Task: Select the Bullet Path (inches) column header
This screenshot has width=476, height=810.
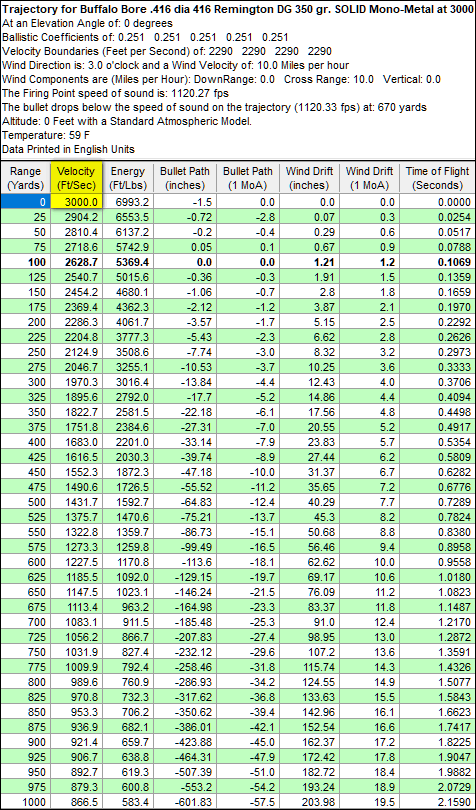Action: click(x=185, y=178)
